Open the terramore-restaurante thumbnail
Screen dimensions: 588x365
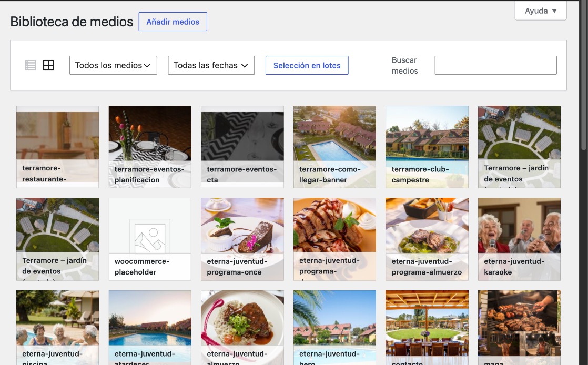tap(58, 147)
